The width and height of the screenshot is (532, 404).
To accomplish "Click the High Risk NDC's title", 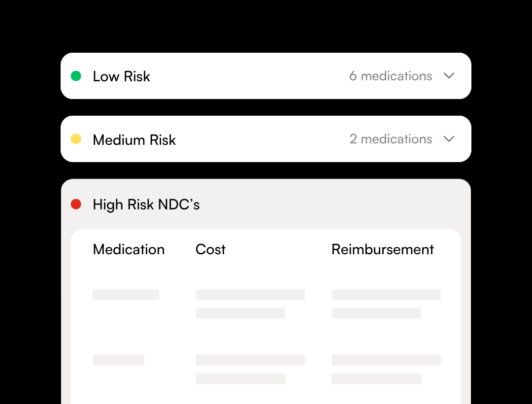I will pos(146,204).
